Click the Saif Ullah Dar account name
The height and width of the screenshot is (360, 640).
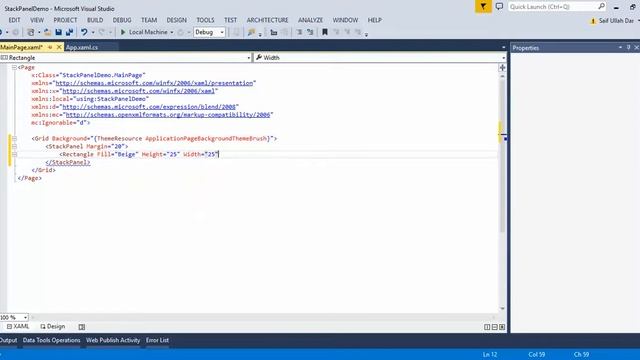click(x=616, y=21)
